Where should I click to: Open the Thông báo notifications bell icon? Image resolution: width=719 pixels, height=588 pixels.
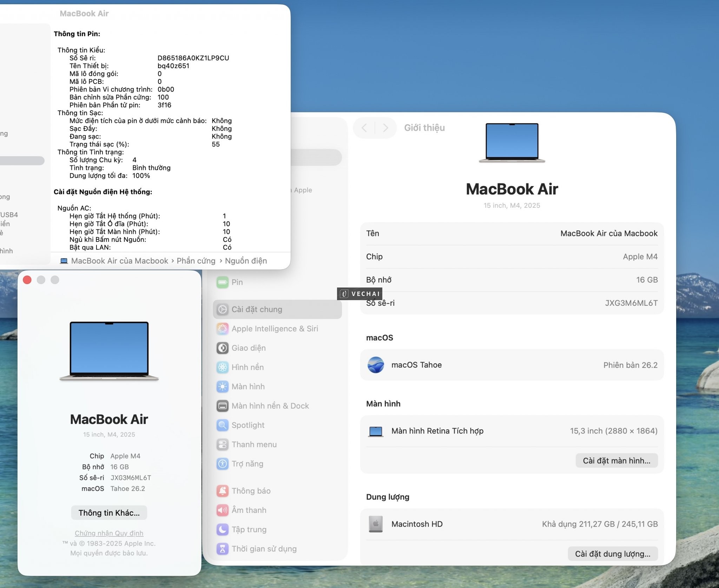click(x=223, y=491)
